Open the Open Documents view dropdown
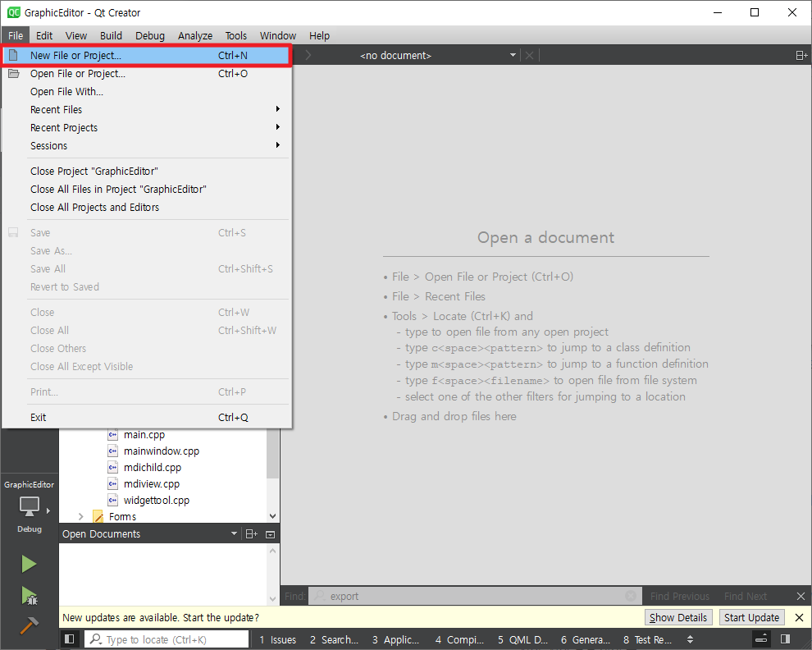Screen dimensions: 812x650 (x=234, y=534)
